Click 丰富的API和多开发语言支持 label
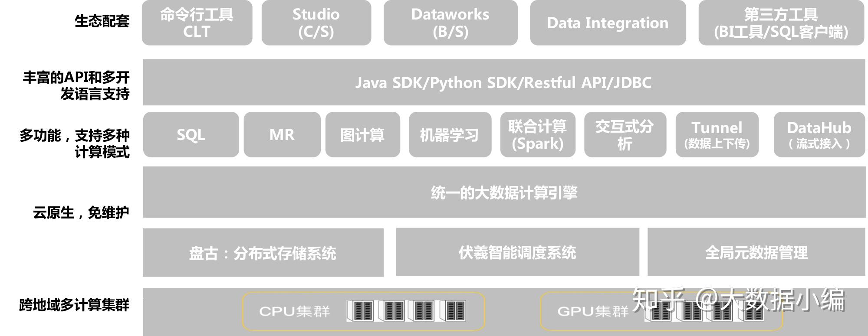 click(x=76, y=85)
